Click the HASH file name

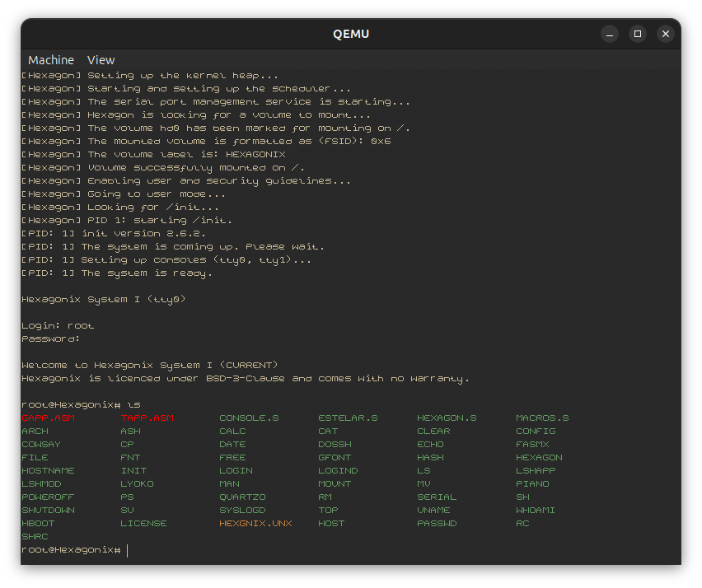pos(431,458)
